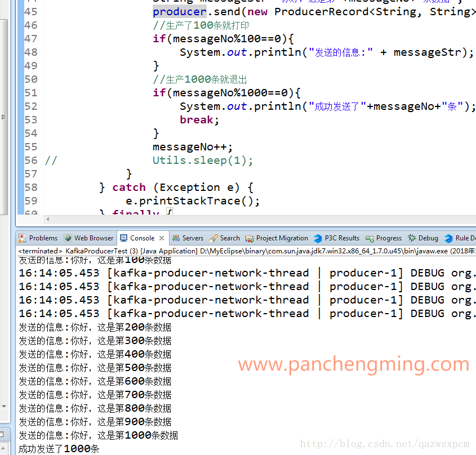Click the commented Utils.sleep(1) line
This screenshot has width=476, height=455.
[x=203, y=160]
